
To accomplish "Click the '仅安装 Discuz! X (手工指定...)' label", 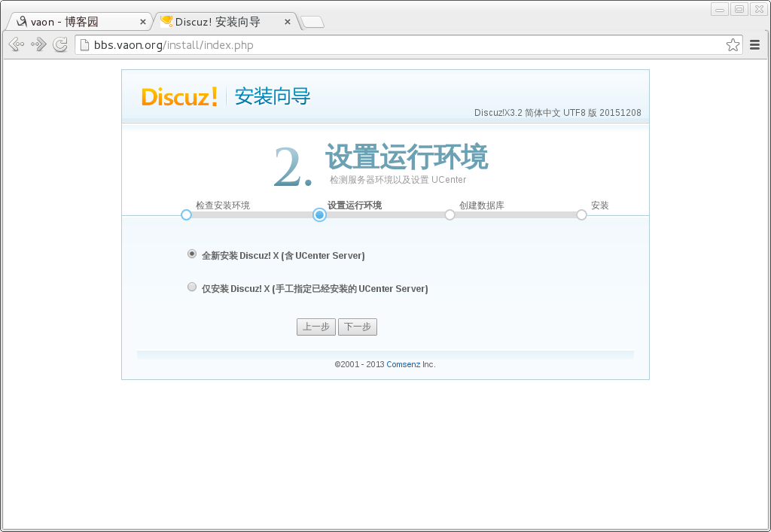I will [315, 289].
